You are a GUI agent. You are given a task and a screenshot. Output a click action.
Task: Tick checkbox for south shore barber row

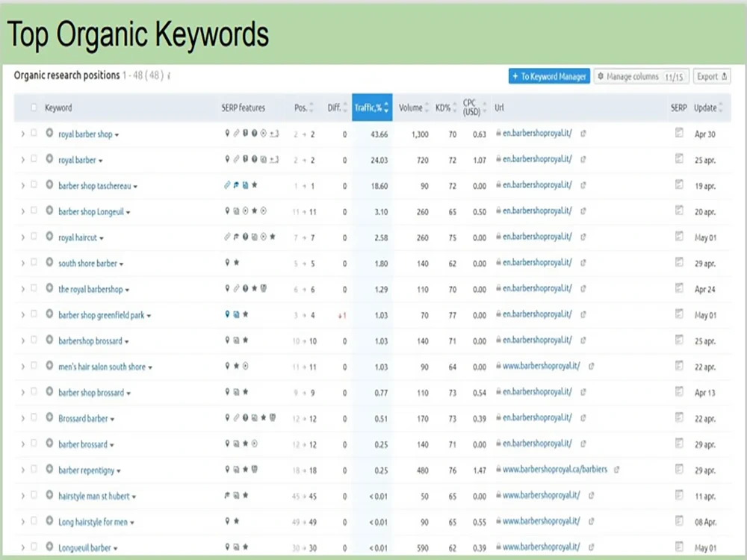point(34,262)
